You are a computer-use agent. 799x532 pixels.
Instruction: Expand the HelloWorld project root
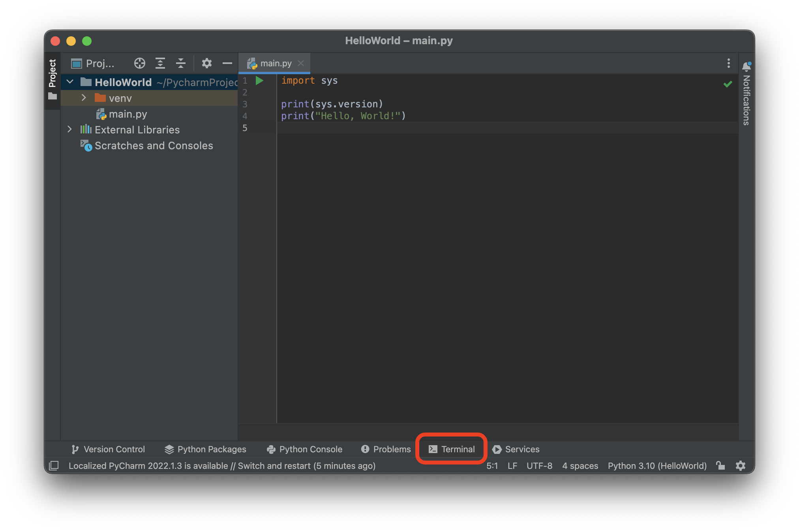coord(72,82)
